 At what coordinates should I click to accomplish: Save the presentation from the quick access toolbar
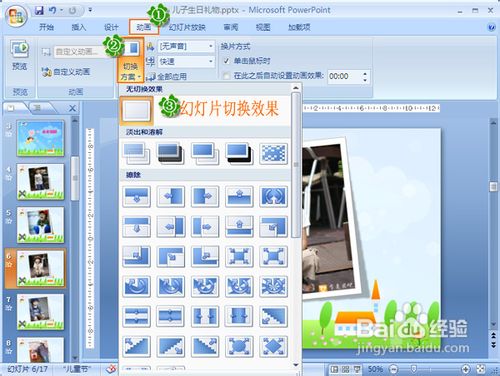click(x=39, y=11)
